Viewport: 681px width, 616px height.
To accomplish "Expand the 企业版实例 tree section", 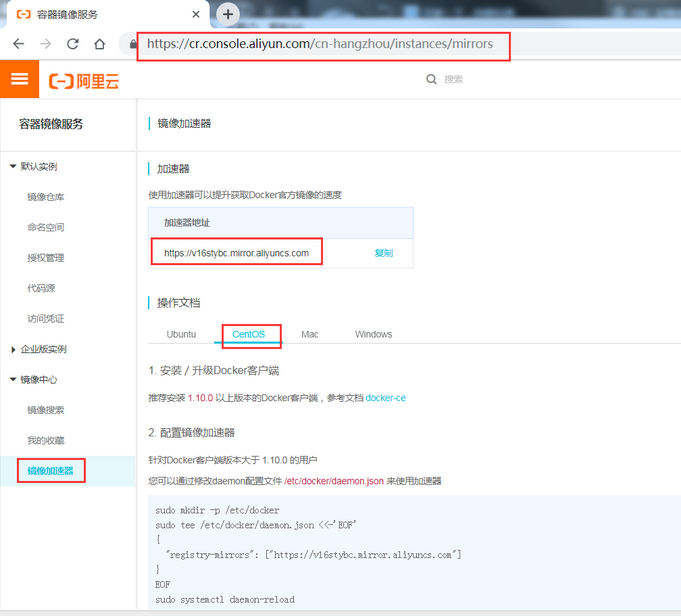I will point(13,349).
